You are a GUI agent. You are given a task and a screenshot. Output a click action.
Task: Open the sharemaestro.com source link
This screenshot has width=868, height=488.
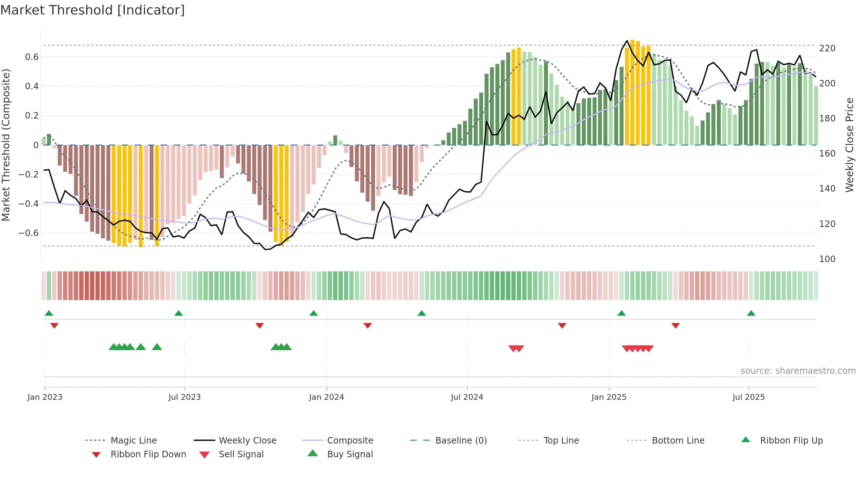pos(798,371)
